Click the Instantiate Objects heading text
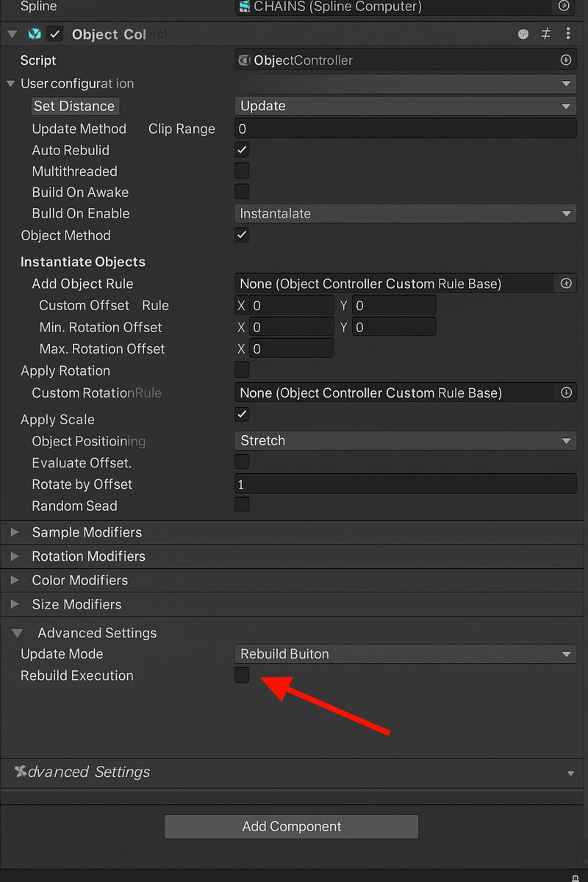 click(x=83, y=262)
